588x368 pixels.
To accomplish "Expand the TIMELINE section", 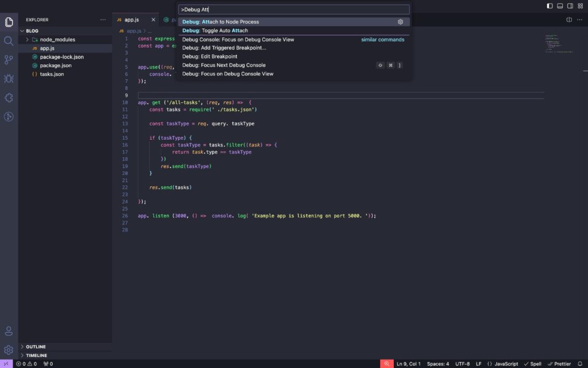I will pos(36,355).
